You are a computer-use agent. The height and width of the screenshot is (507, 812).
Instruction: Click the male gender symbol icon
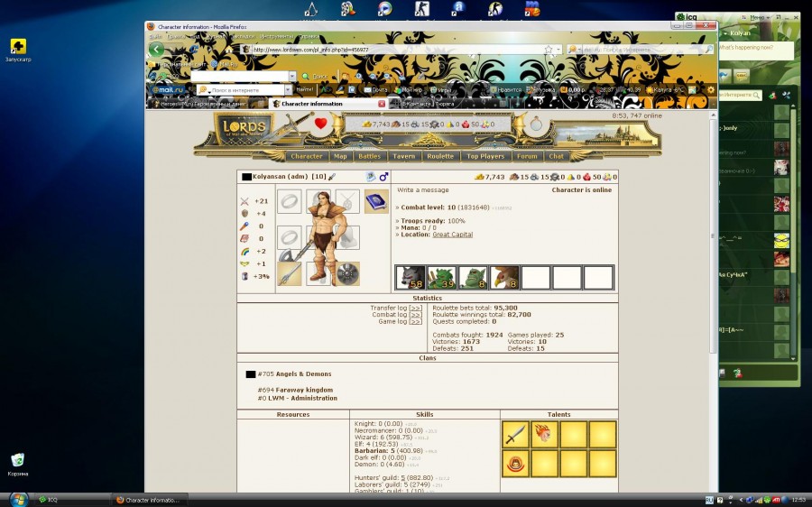383,177
